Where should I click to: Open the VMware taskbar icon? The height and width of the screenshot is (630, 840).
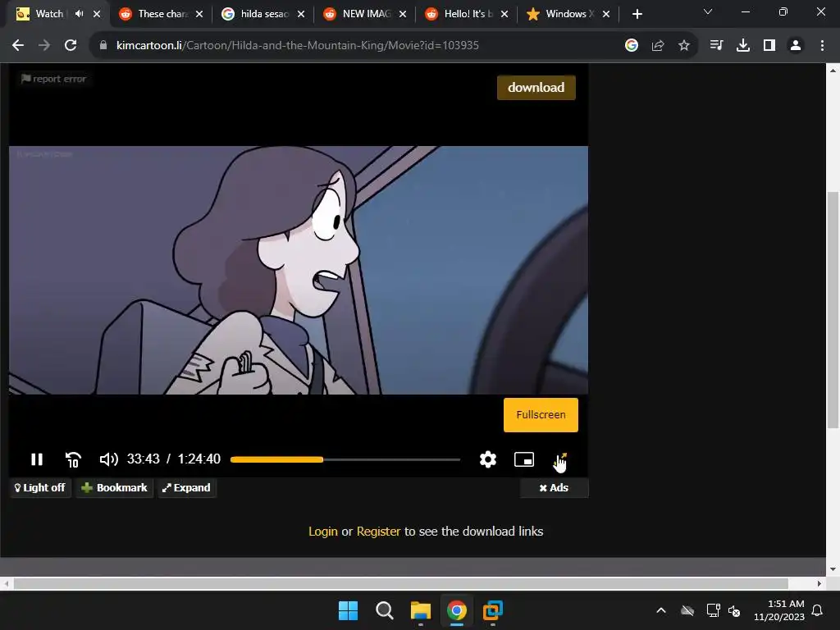(x=493, y=610)
